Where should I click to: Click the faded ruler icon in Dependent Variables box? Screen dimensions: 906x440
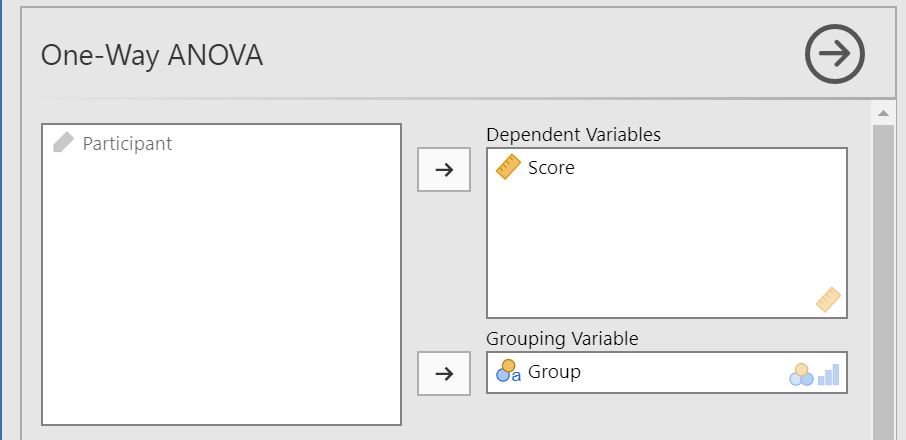pyautogui.click(x=828, y=299)
